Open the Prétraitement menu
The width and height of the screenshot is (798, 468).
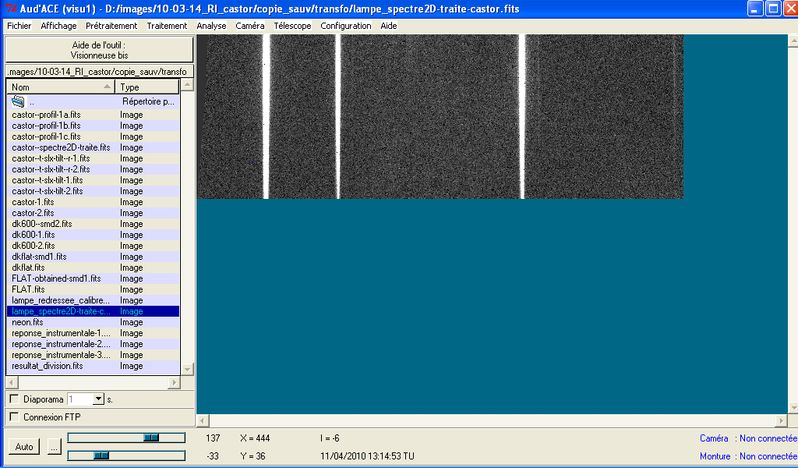coord(111,25)
